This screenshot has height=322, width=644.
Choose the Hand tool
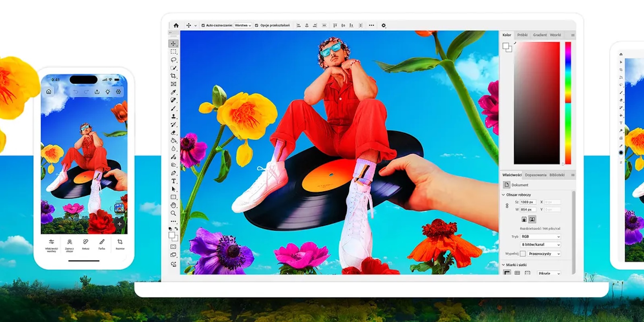pyautogui.click(x=173, y=205)
